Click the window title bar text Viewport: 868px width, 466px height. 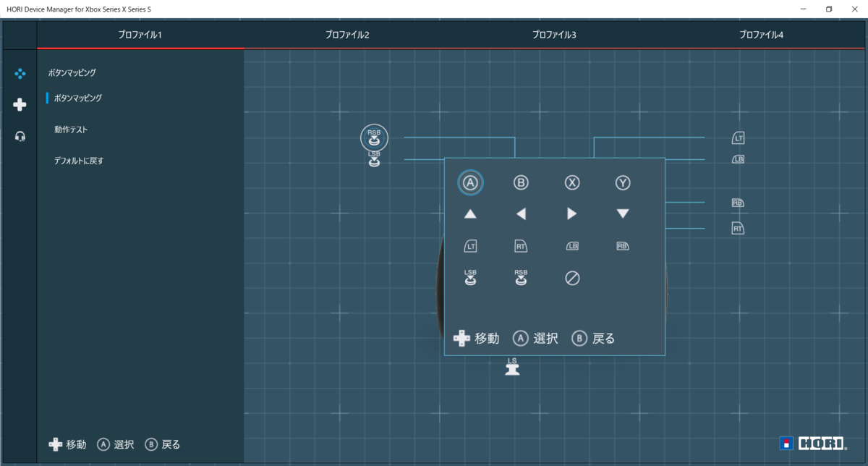click(78, 9)
